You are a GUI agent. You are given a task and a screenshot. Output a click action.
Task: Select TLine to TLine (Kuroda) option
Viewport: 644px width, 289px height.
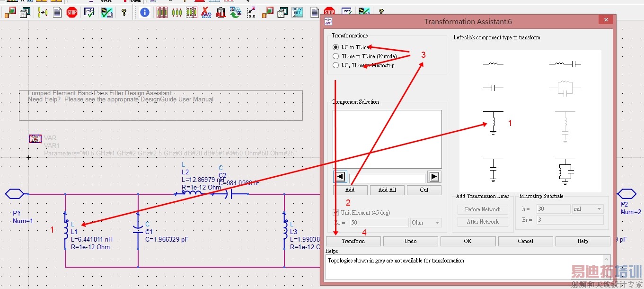336,56
